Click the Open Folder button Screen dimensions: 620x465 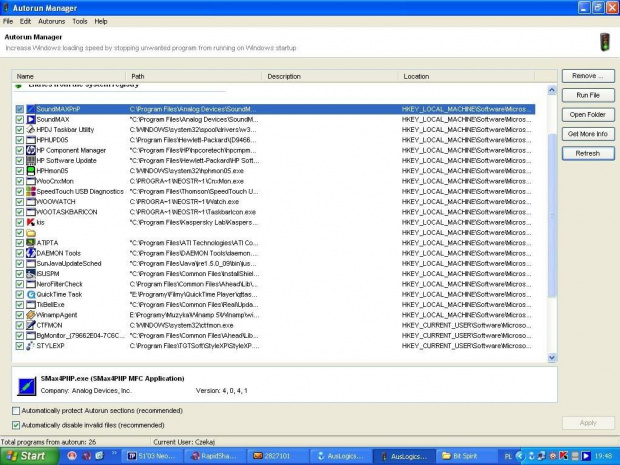coord(588,115)
